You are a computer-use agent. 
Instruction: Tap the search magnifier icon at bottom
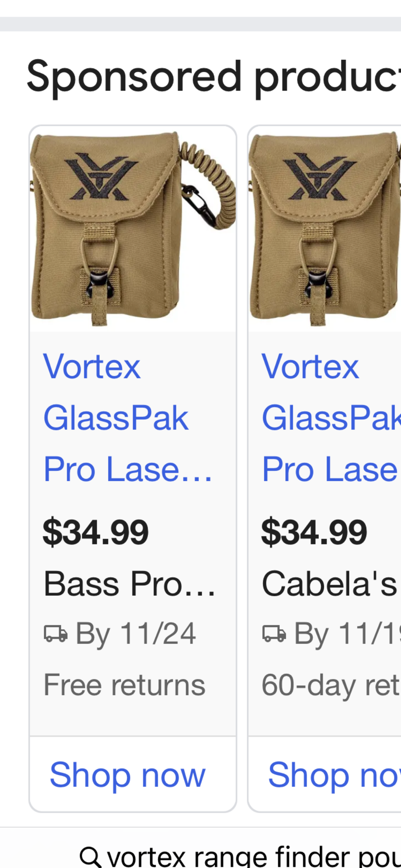(x=90, y=856)
